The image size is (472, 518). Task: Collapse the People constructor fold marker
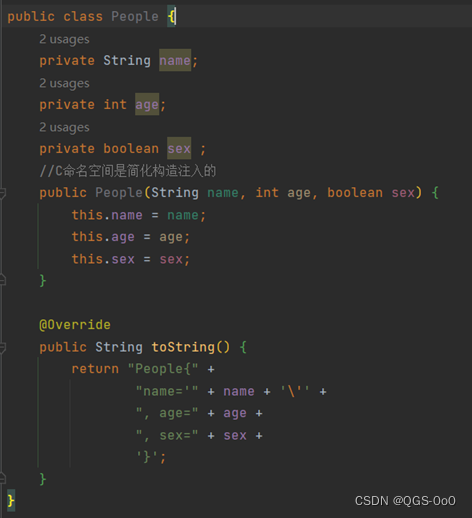tap(2, 193)
